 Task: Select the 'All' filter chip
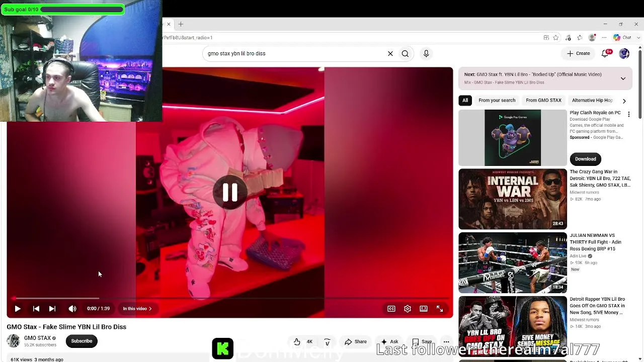(465, 101)
